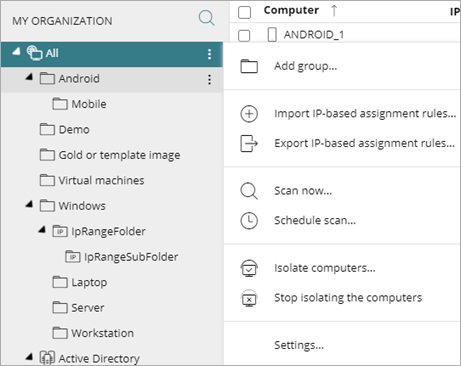Collapse the All tree node

16,52
